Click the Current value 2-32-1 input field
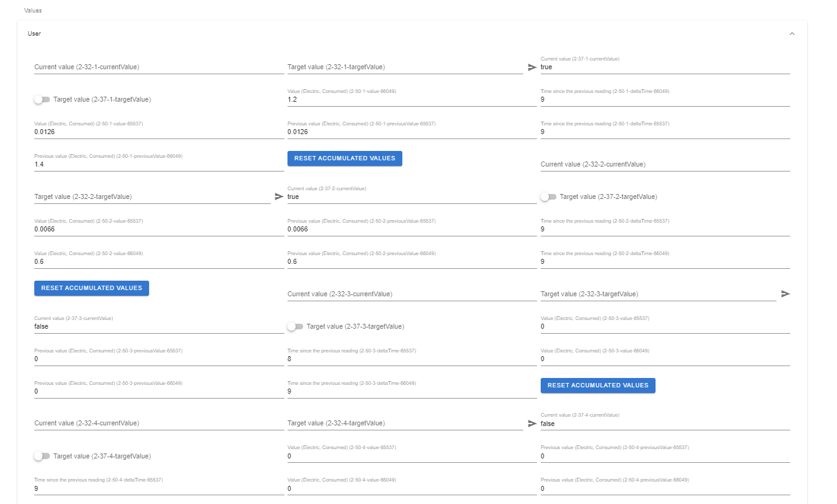Viewport: 837px width, 504px height. tap(156, 67)
